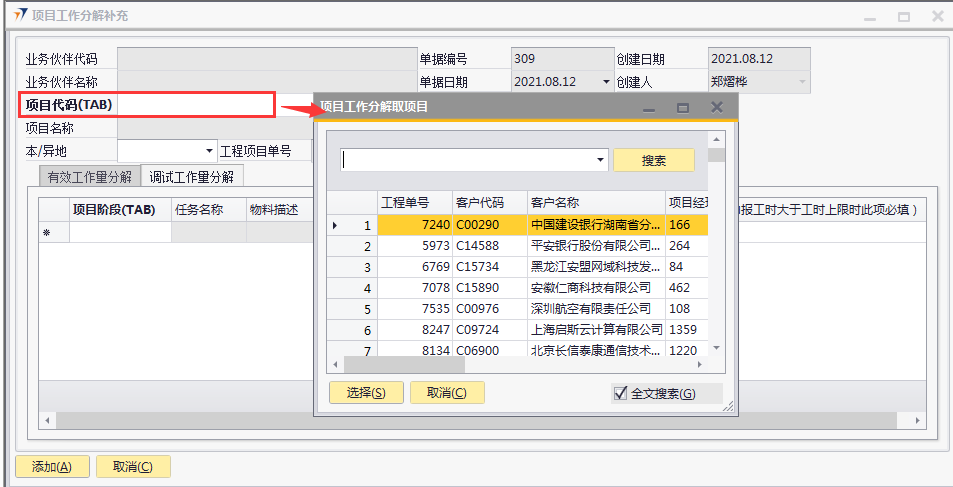953x487 pixels.
Task: Expand the 本/异地 dropdown
Action: click(209, 151)
